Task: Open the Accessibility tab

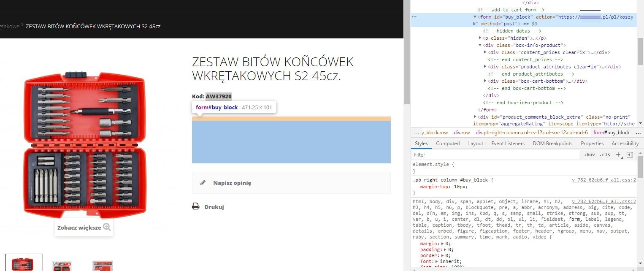Action: (x=625, y=144)
